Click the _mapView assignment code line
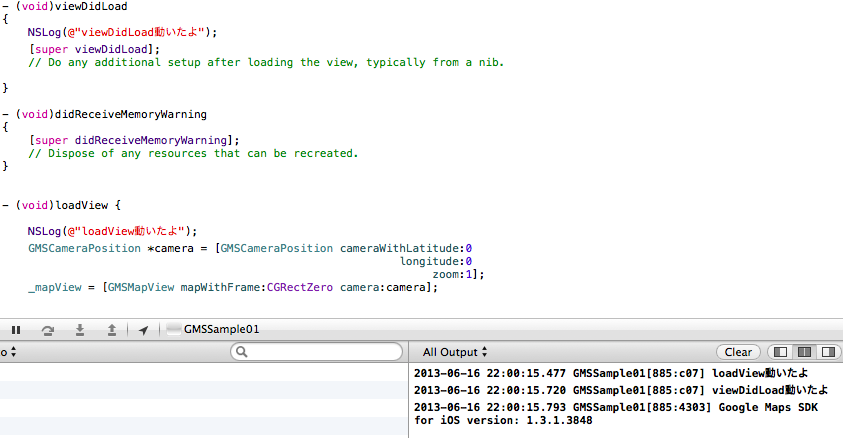 (x=233, y=288)
